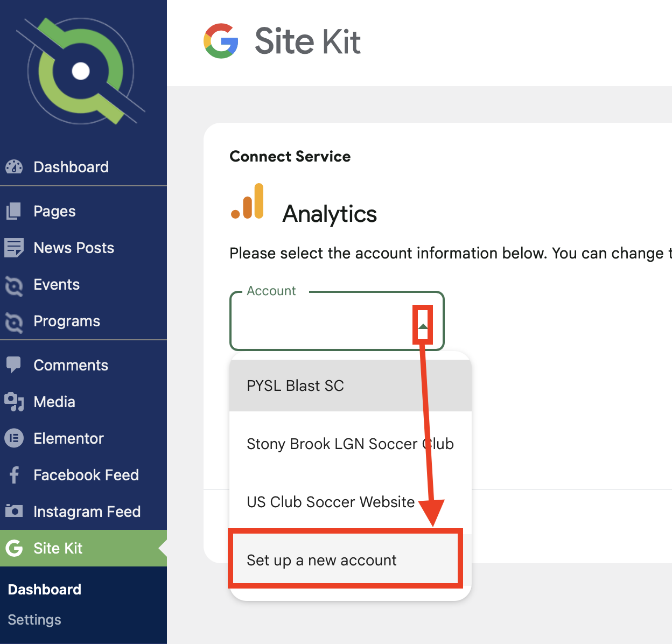
Task: Click the Pages icon in sidebar
Action: pyautogui.click(x=14, y=211)
